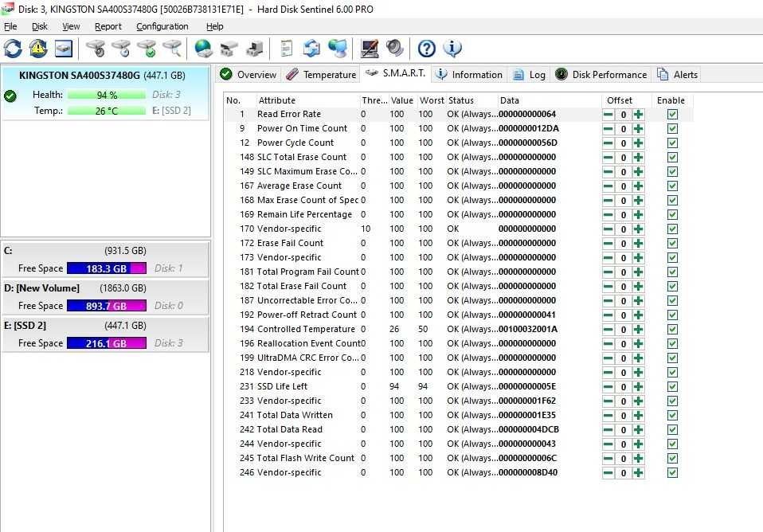Uncheck Enable for Read Error Rate
The width and height of the screenshot is (763, 532).
point(672,115)
